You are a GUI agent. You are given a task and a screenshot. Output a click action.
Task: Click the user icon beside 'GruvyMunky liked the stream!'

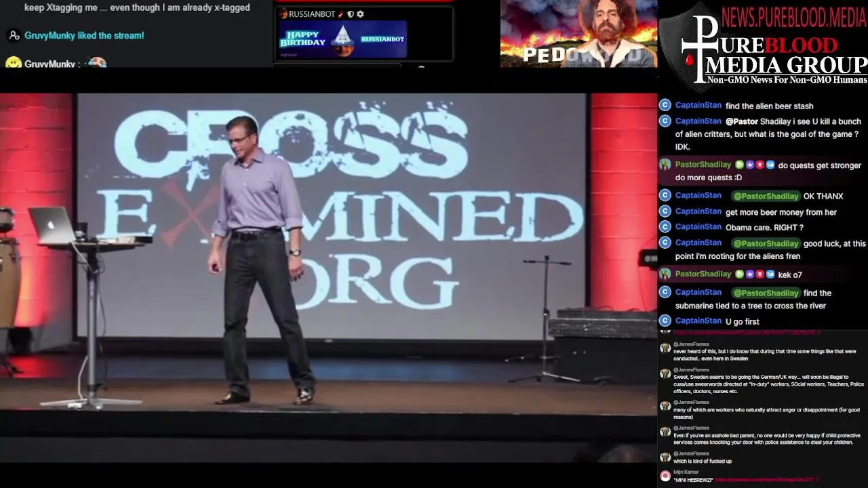pyautogui.click(x=14, y=35)
